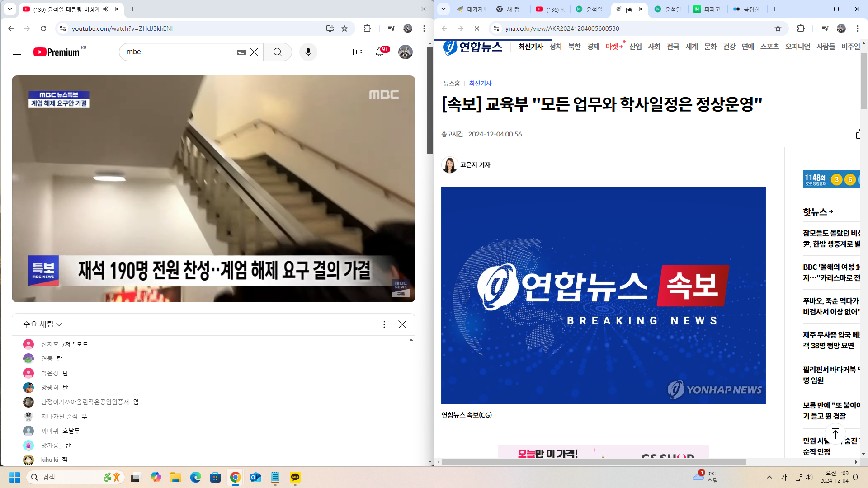Bookmark the Yonhap article with the star
The image size is (868, 488).
(778, 28)
